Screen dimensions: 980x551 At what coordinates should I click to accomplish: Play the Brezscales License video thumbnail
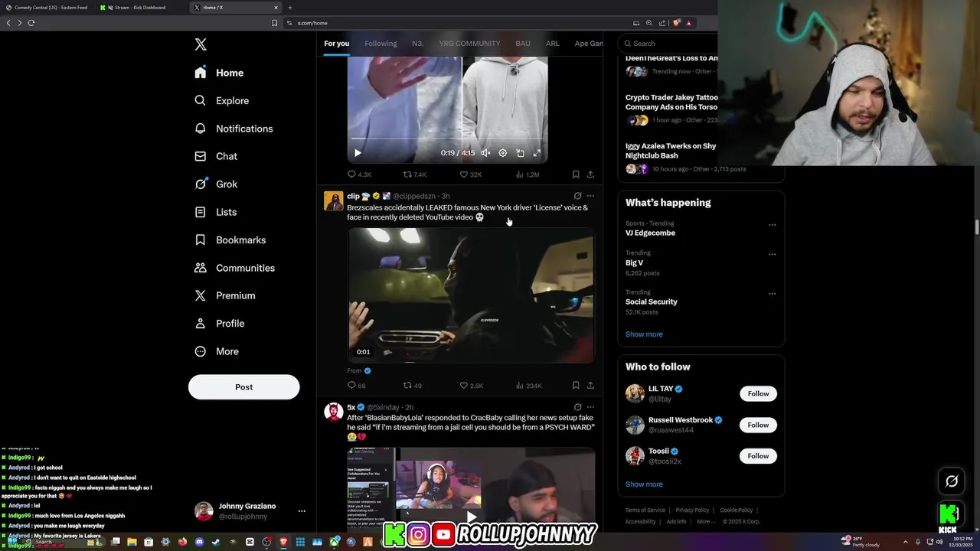[471, 295]
